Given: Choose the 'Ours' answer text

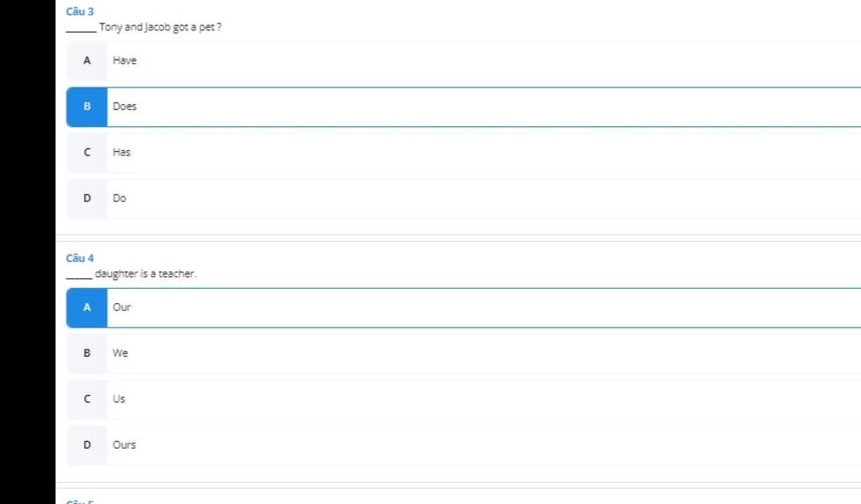Looking at the screenshot, I should coord(124,445).
